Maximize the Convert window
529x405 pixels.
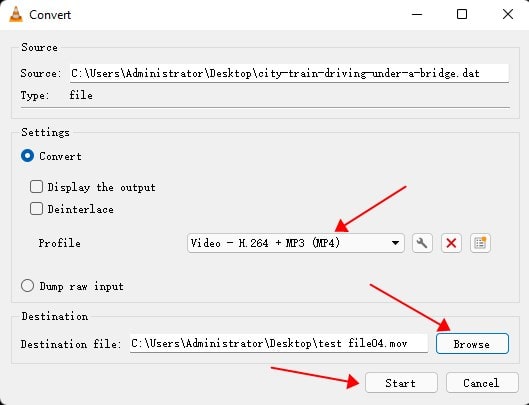coord(462,14)
